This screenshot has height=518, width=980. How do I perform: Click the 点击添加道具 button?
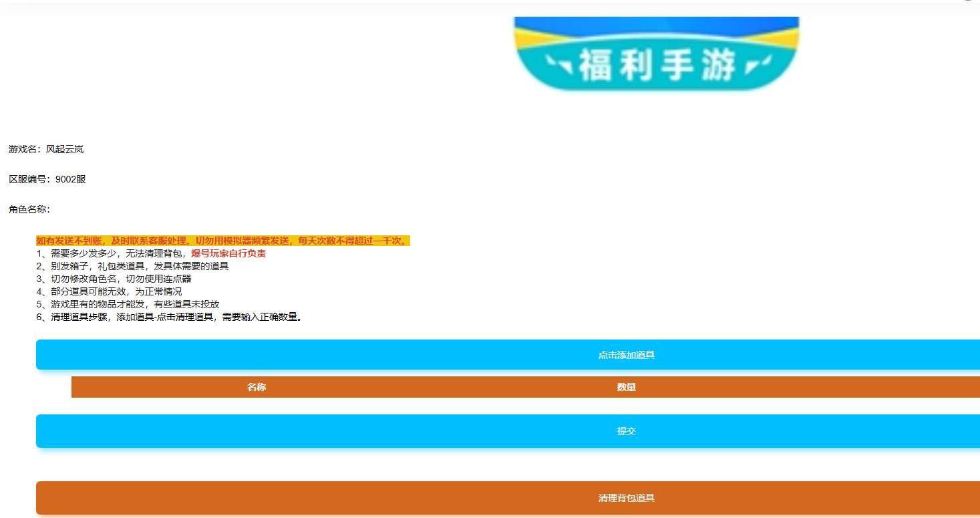click(626, 355)
